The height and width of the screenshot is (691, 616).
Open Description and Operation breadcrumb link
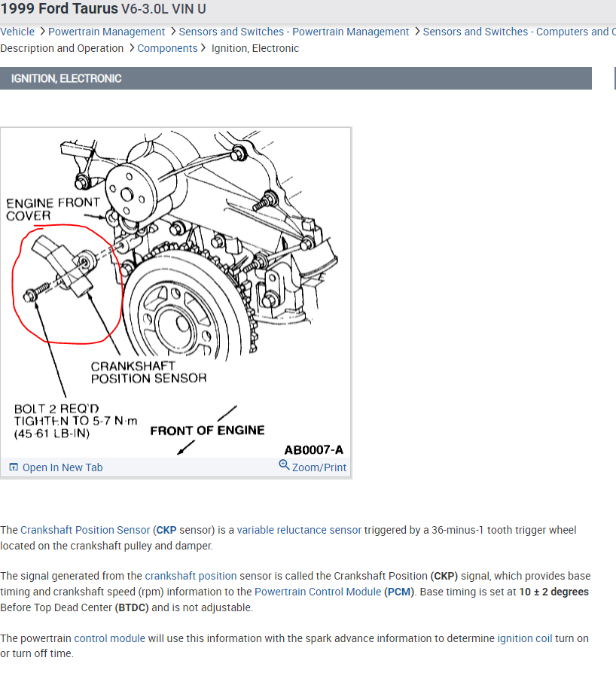pyautogui.click(x=62, y=47)
